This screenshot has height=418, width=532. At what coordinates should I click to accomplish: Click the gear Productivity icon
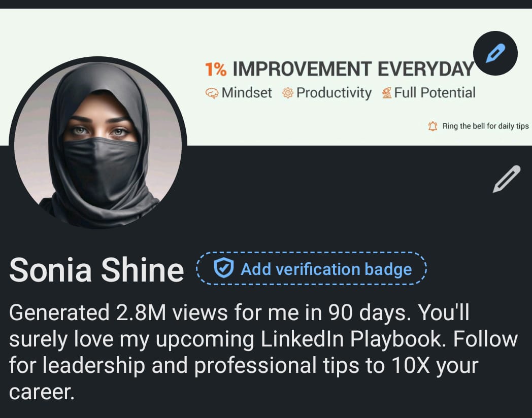pos(287,93)
